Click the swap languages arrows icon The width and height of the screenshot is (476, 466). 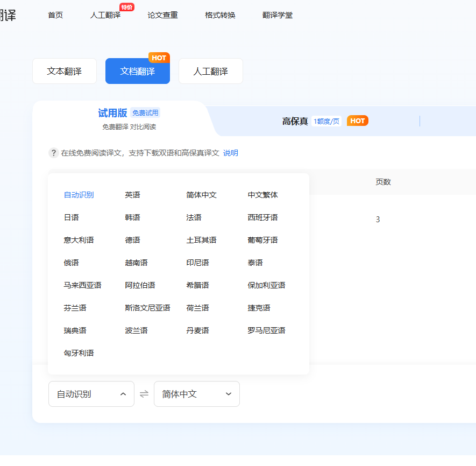tap(144, 394)
